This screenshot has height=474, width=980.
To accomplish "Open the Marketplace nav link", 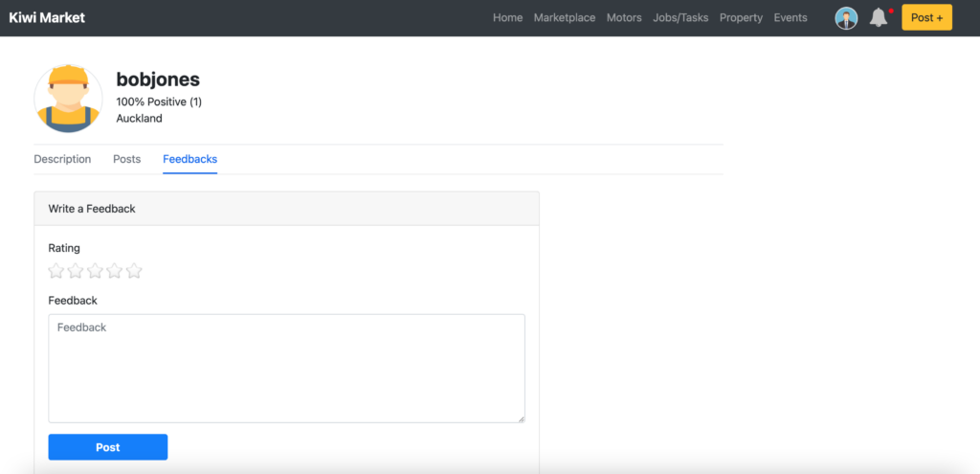I will (x=565, y=17).
